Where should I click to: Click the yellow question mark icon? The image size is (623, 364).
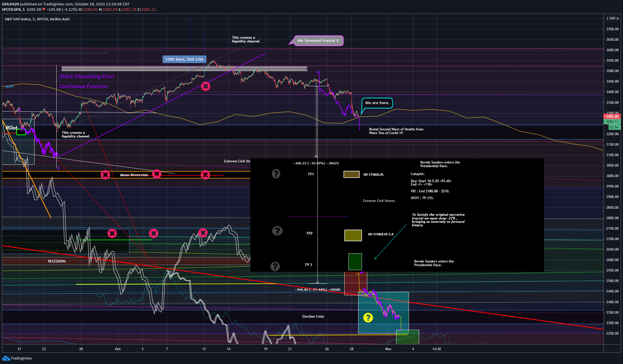click(x=368, y=318)
